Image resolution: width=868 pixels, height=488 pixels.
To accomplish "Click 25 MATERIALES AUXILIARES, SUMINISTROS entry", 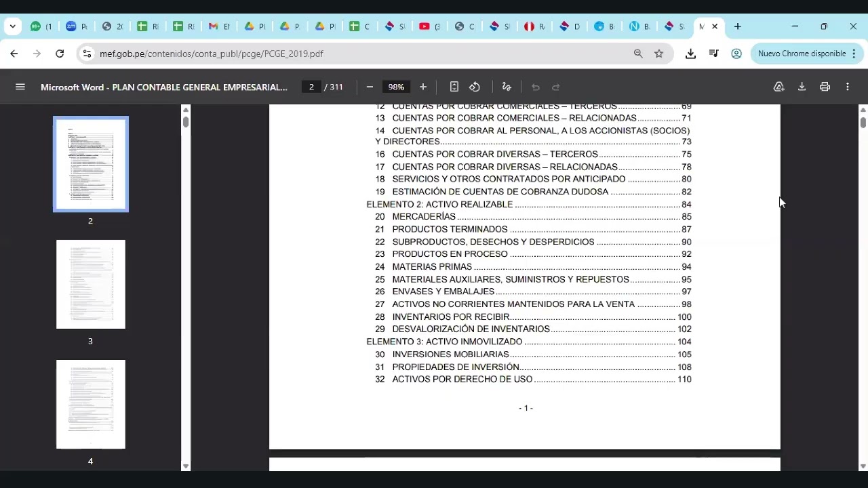I will [533, 279].
